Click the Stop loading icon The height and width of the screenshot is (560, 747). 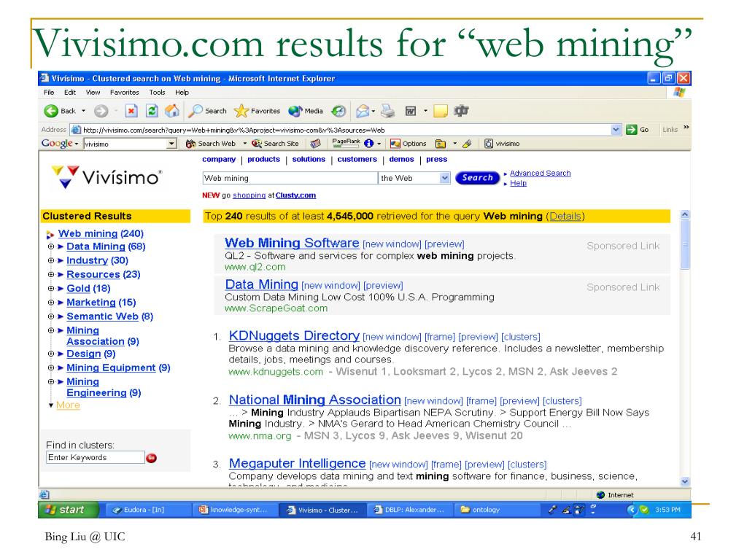(x=131, y=111)
